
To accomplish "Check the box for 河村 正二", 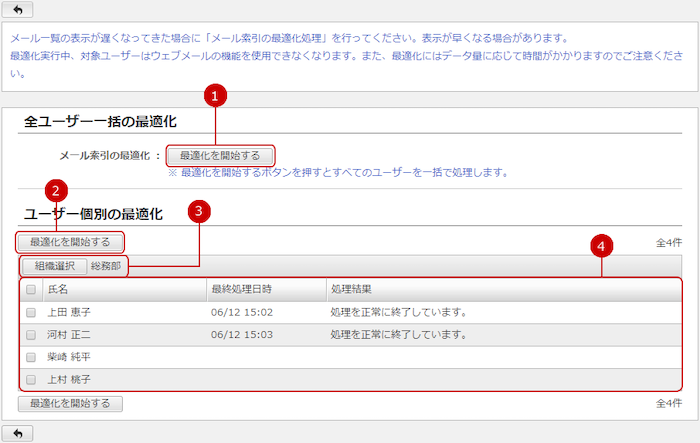I will (x=31, y=335).
